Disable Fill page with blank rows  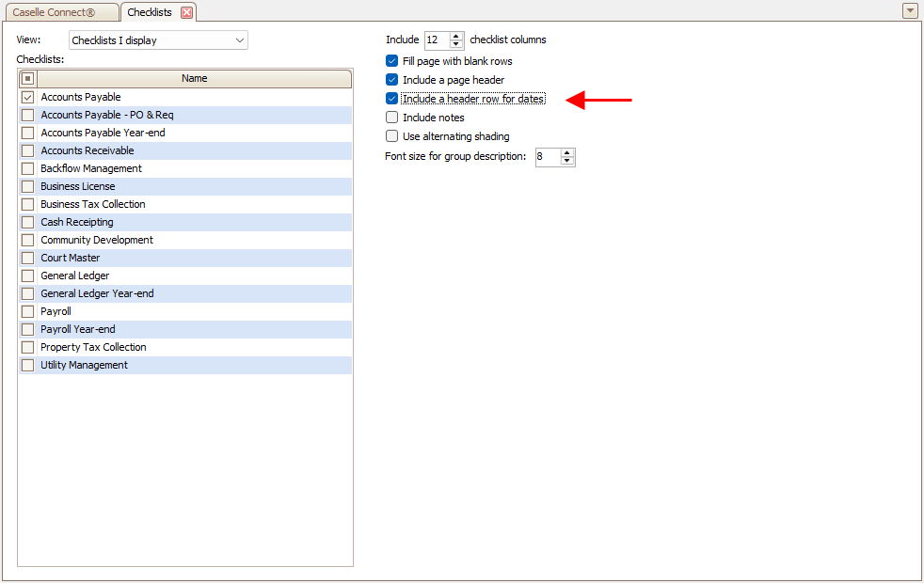pyautogui.click(x=392, y=61)
